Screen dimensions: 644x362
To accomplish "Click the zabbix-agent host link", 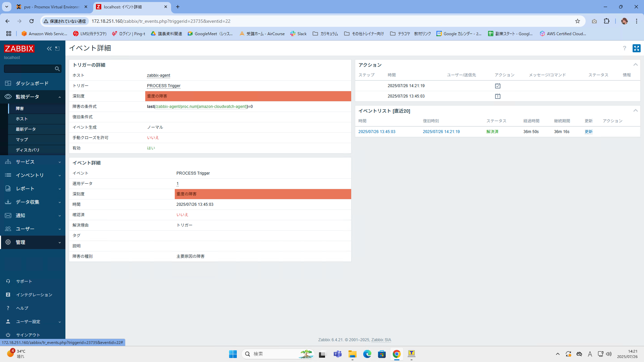I will [158, 75].
